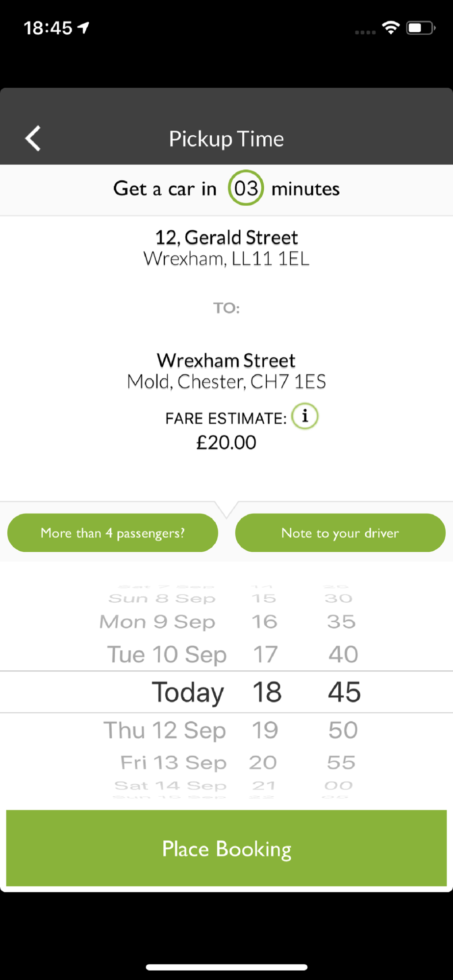453x980 pixels.
Task: Add a Note to your driver
Action: [x=340, y=533]
